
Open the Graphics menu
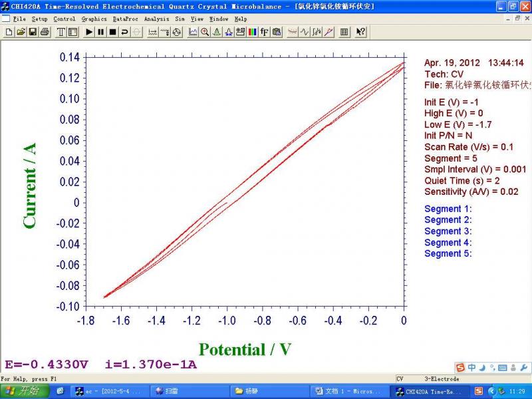[x=94, y=19]
